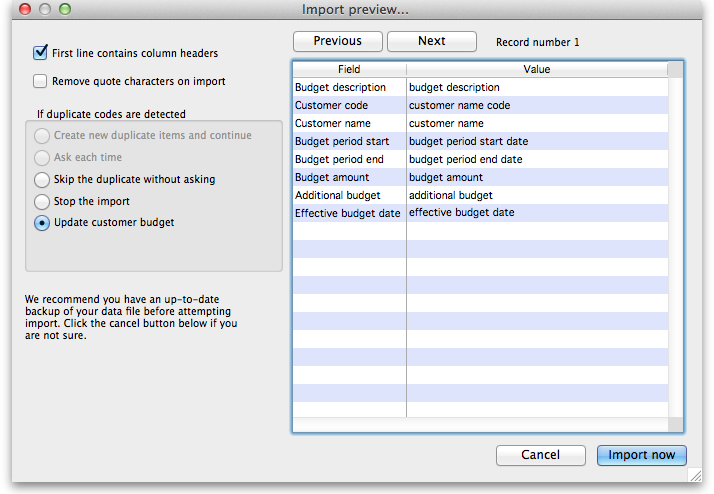The width and height of the screenshot is (714, 494).
Task: Click the Previous record button
Action: click(337, 41)
